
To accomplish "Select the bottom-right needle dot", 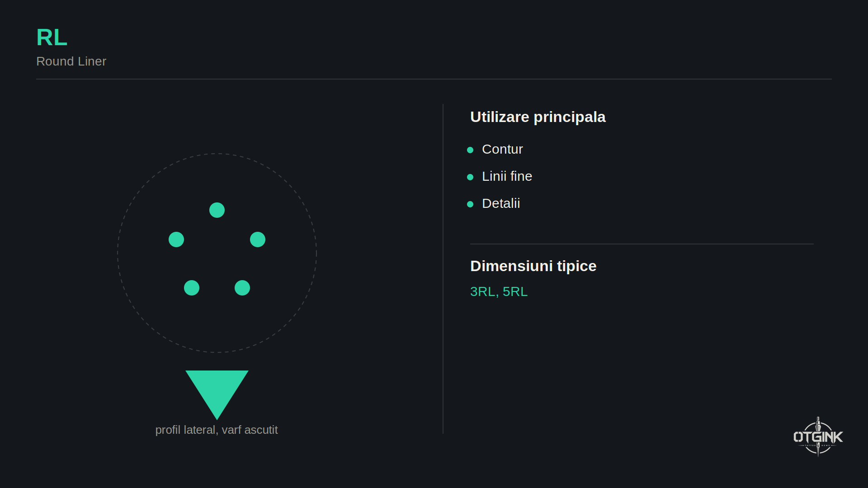I will [242, 288].
